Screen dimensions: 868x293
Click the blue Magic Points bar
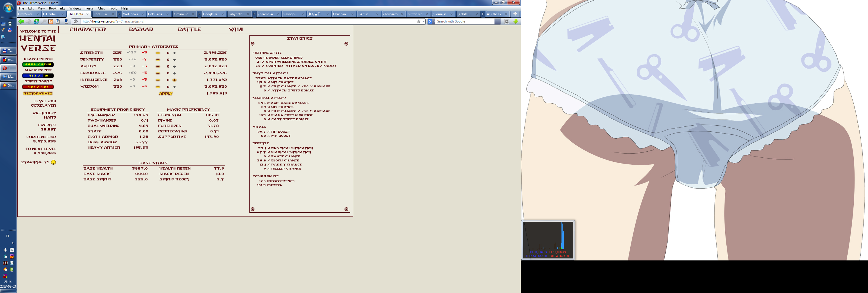[38, 76]
